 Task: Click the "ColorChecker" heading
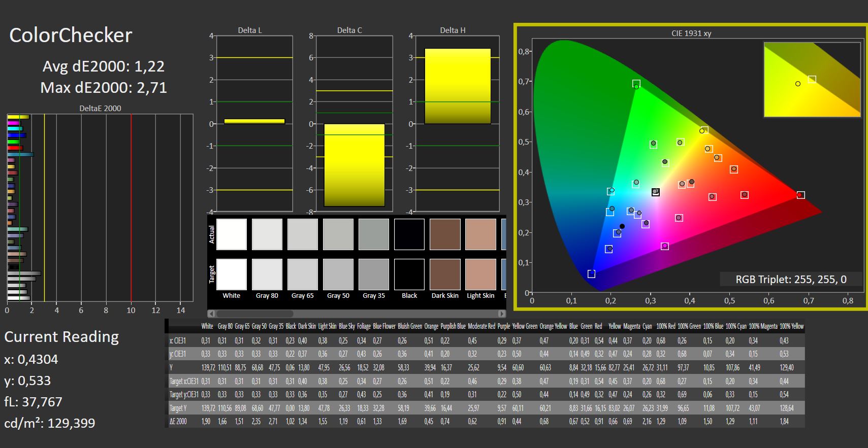click(71, 35)
